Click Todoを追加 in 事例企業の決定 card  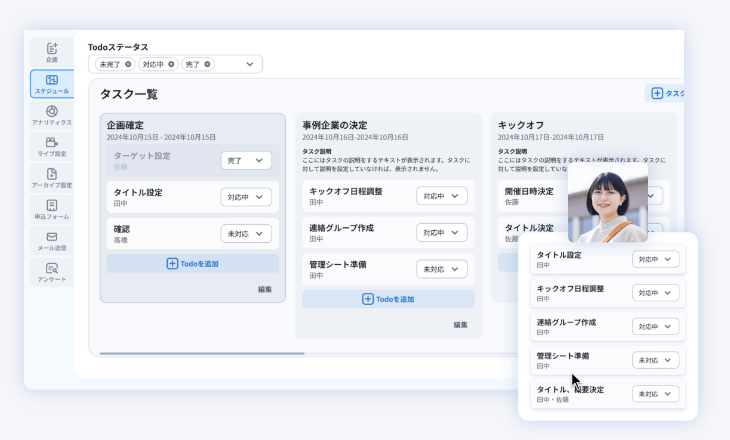(x=388, y=299)
